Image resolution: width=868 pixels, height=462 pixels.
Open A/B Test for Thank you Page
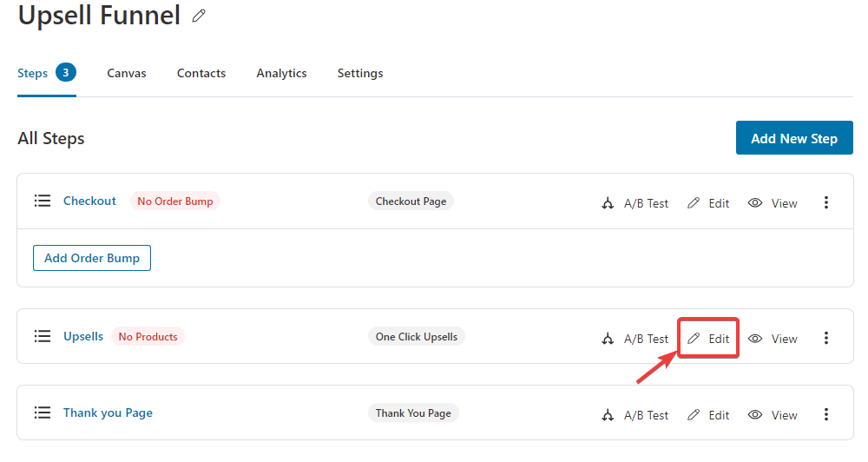[x=635, y=415]
